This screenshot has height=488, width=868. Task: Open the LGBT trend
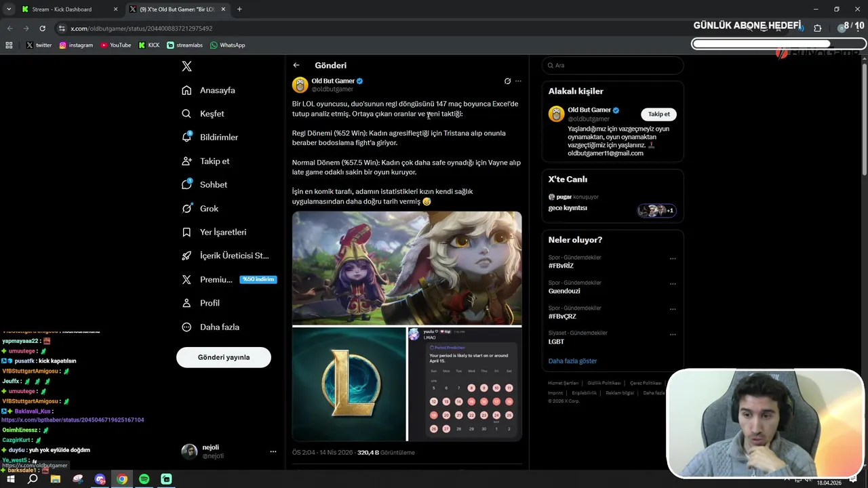pos(556,342)
